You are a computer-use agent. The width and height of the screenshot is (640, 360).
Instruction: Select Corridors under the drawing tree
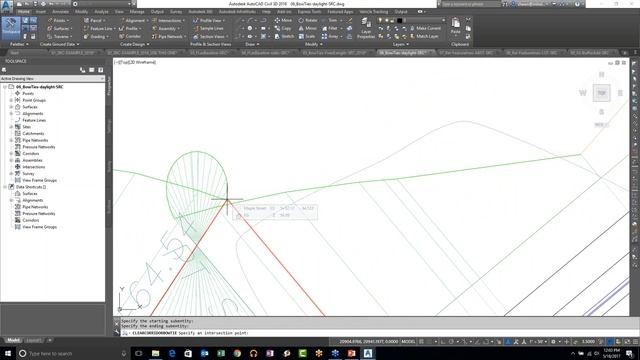click(x=31, y=153)
